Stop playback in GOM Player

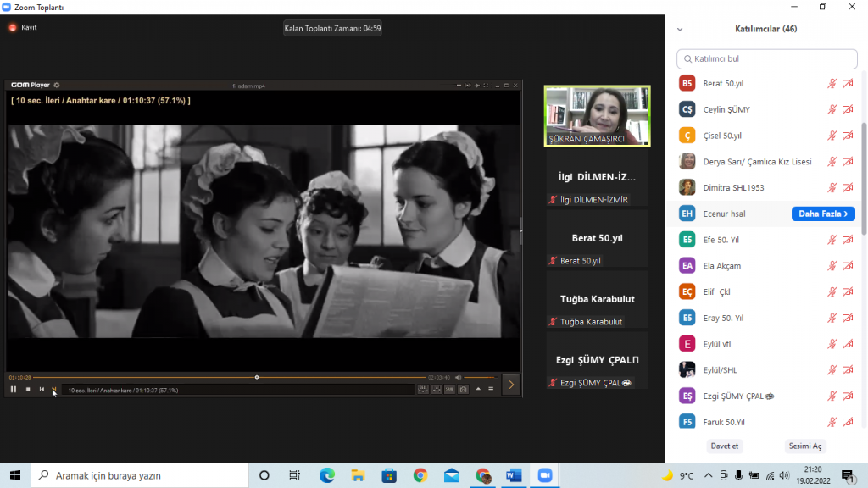pyautogui.click(x=27, y=389)
